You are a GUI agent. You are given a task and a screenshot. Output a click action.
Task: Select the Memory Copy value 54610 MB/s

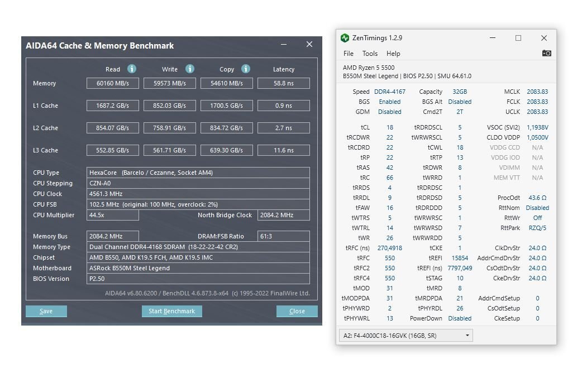[x=226, y=83]
